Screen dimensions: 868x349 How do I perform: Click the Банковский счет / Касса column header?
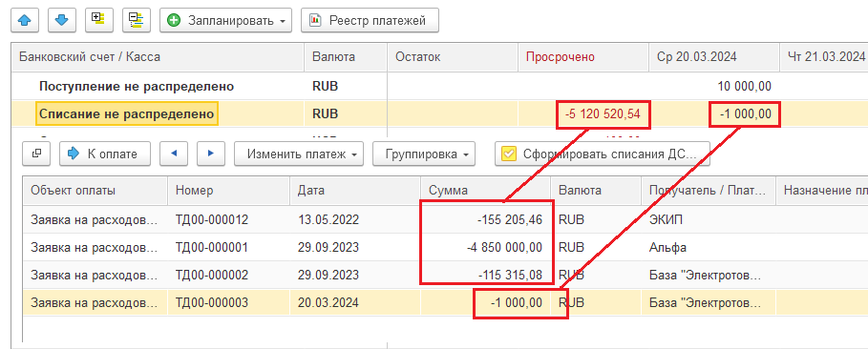(158, 57)
